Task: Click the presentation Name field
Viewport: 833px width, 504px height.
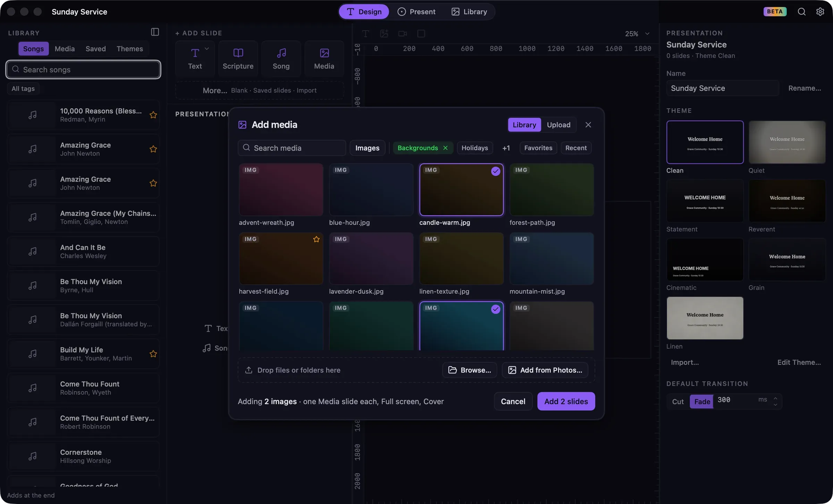Action: 722,88
